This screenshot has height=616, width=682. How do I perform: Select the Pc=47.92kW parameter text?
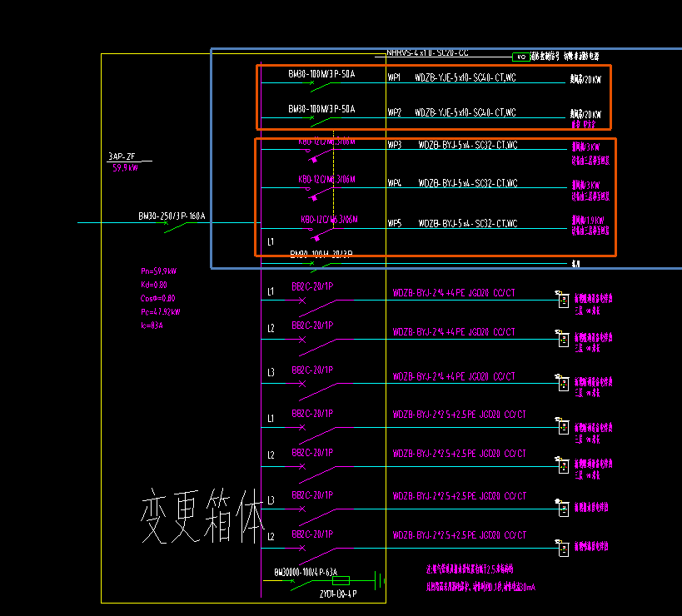click(x=161, y=311)
